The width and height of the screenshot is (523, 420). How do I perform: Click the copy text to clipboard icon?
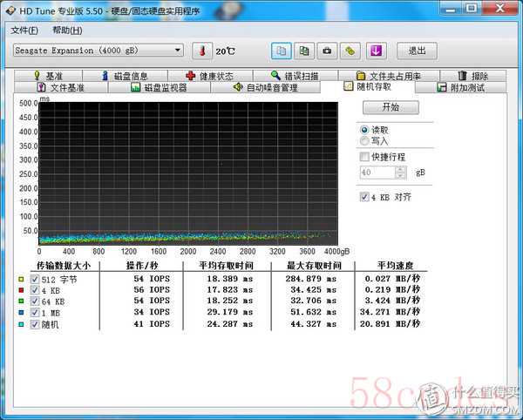coord(281,51)
